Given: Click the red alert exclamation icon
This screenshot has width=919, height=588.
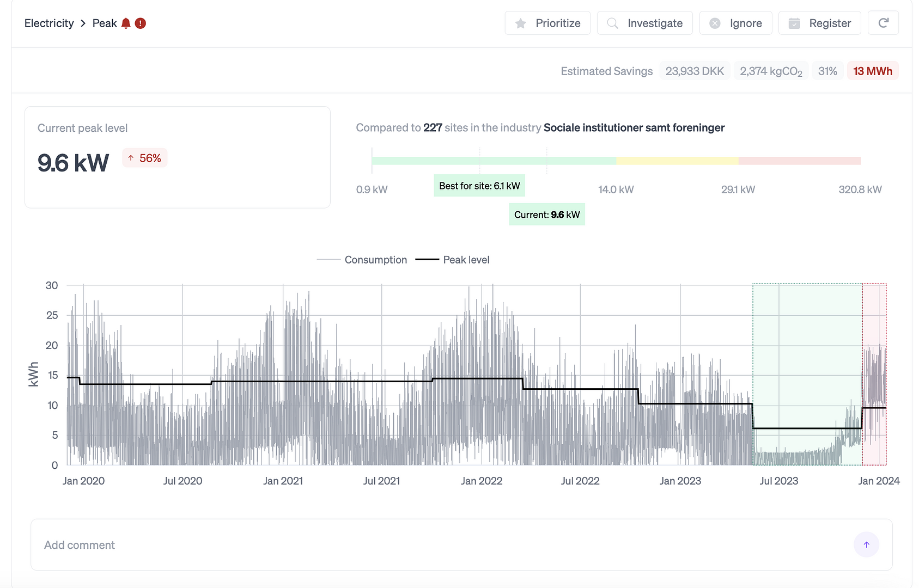Looking at the screenshot, I should tap(141, 23).
